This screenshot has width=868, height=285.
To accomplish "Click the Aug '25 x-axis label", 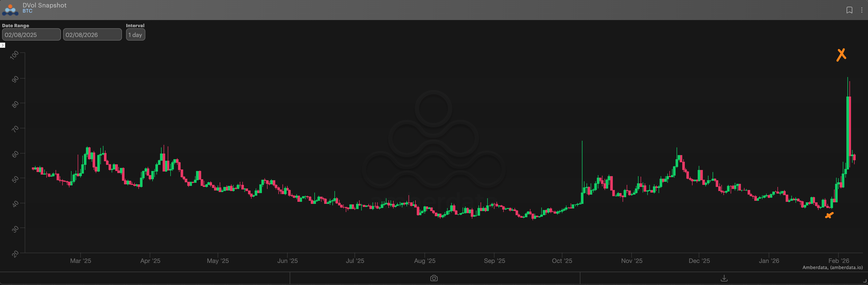I will pos(424,261).
